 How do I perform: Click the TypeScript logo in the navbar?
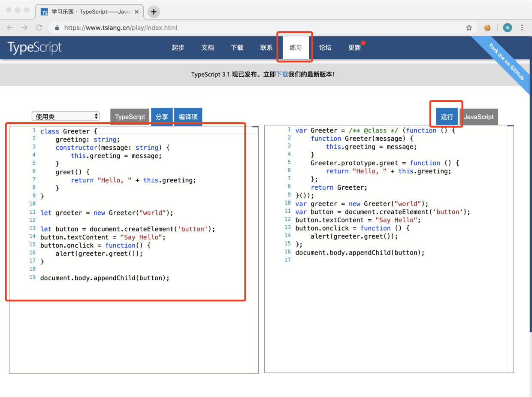(34, 47)
